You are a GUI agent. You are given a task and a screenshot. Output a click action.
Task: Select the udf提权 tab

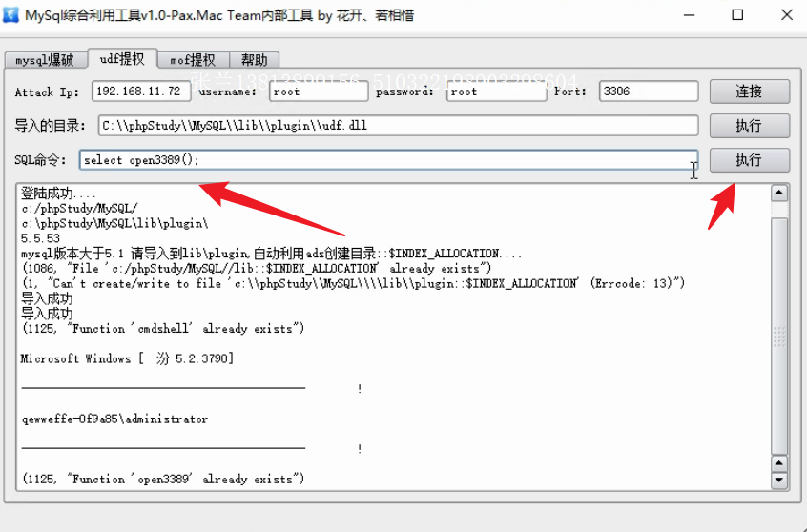[122, 59]
